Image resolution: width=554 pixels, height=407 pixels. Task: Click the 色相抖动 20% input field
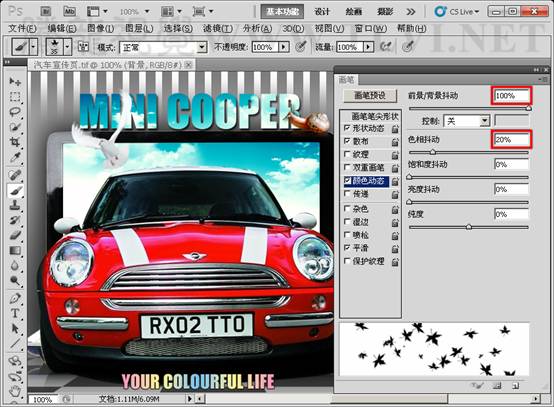(511, 139)
